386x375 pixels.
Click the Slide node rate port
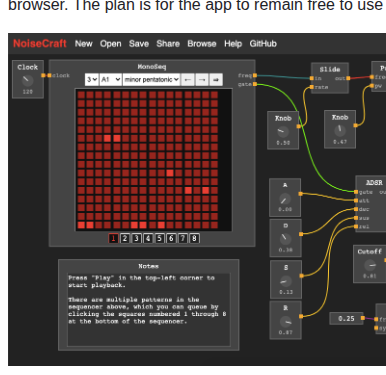tap(312, 87)
